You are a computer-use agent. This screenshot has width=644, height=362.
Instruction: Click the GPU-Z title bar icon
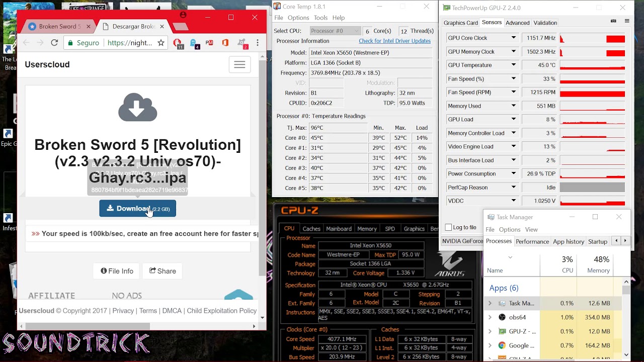pyautogui.click(x=446, y=8)
